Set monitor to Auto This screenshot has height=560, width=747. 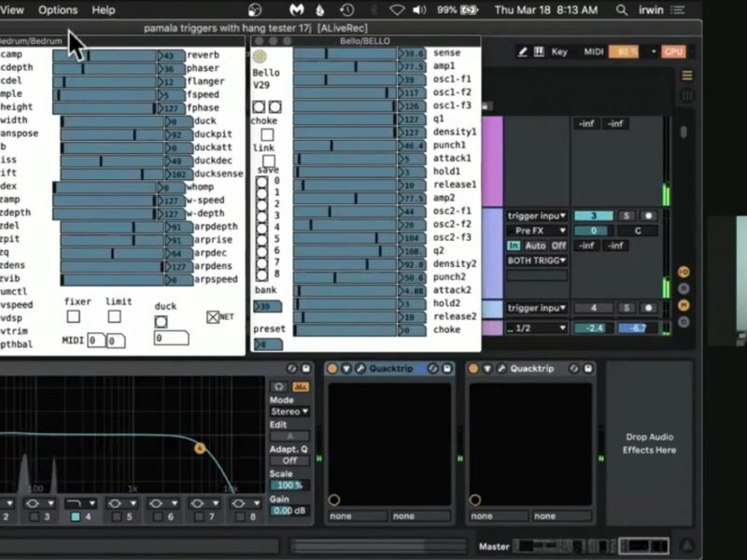pos(535,245)
